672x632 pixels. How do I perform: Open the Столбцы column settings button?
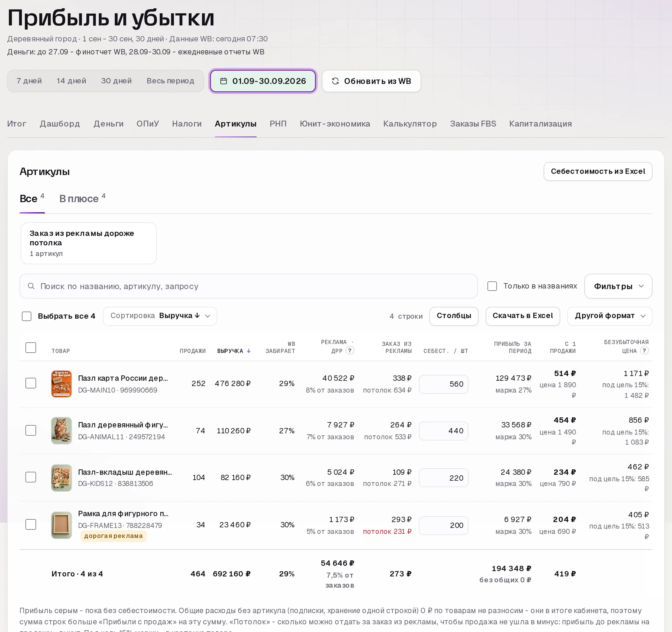tap(454, 316)
